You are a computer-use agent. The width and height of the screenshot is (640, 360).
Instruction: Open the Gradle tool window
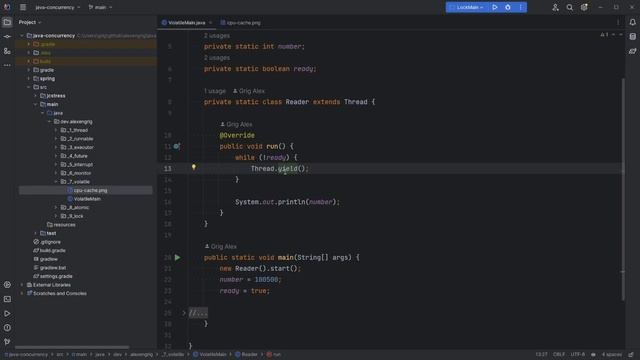(x=632, y=51)
